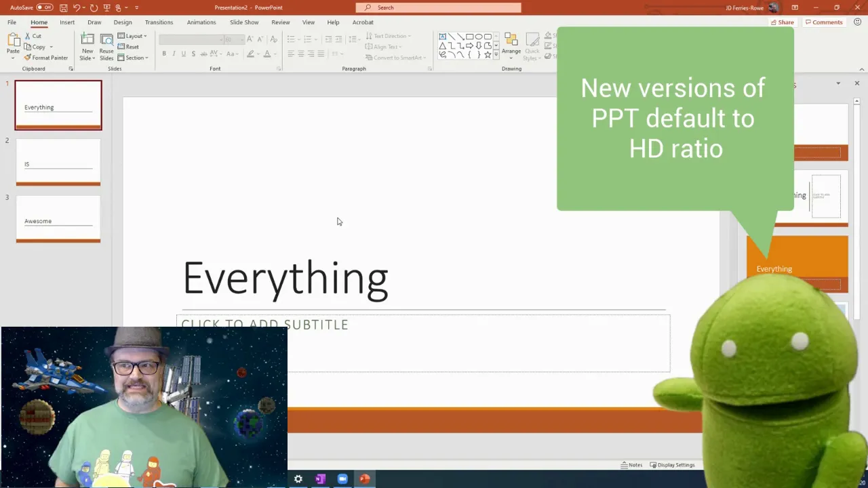Click the Reset slide button
Viewport: 868px width, 488px height.
pos(128,47)
